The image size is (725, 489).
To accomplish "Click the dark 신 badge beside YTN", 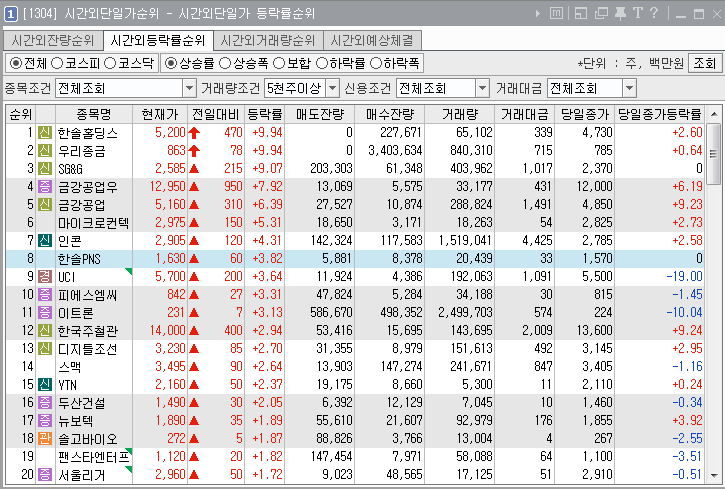I will [45, 385].
